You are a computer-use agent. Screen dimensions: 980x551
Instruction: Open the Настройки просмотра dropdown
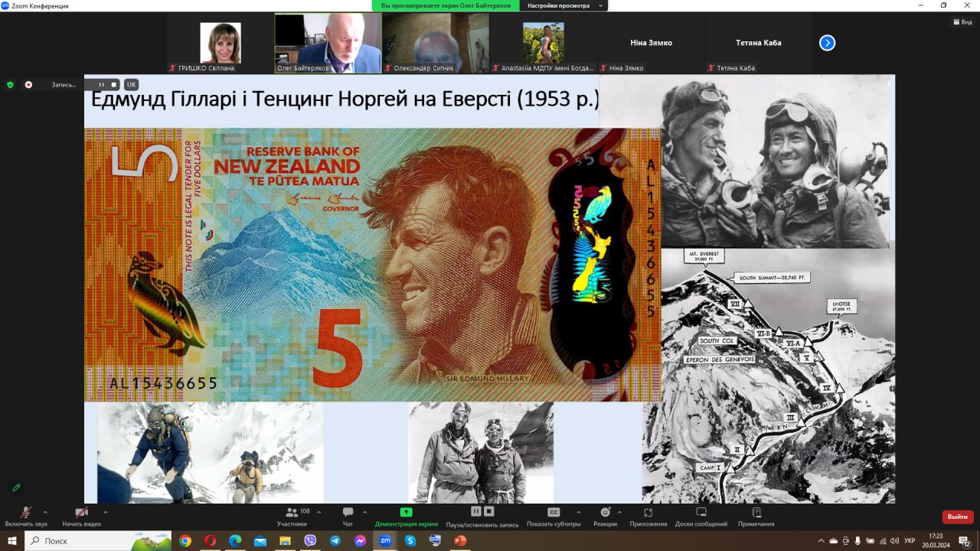(x=562, y=5)
